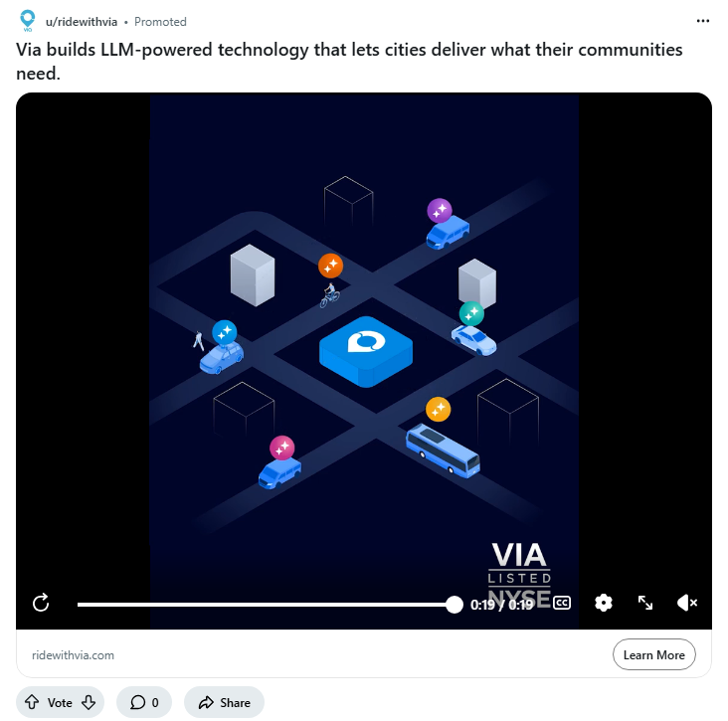Click the blue Via logo tile in video
The width and height of the screenshot is (728, 721).
366,351
